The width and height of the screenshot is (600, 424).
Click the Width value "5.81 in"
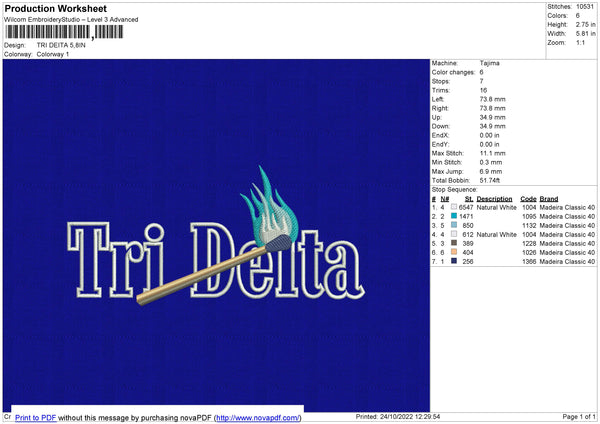585,34
